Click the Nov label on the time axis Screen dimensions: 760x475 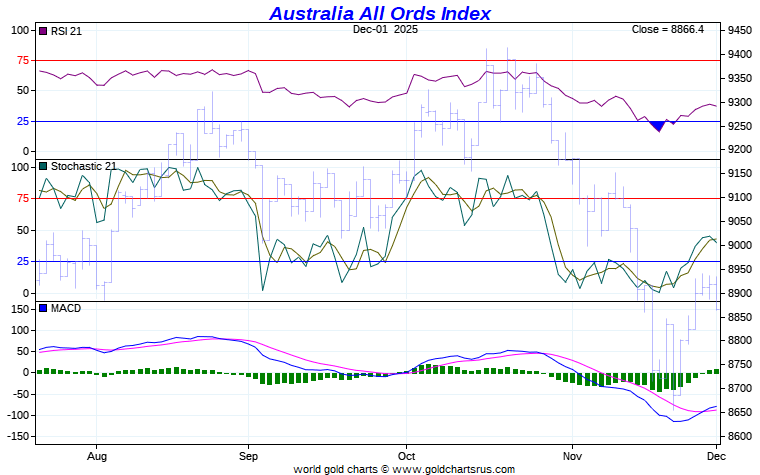(572, 455)
